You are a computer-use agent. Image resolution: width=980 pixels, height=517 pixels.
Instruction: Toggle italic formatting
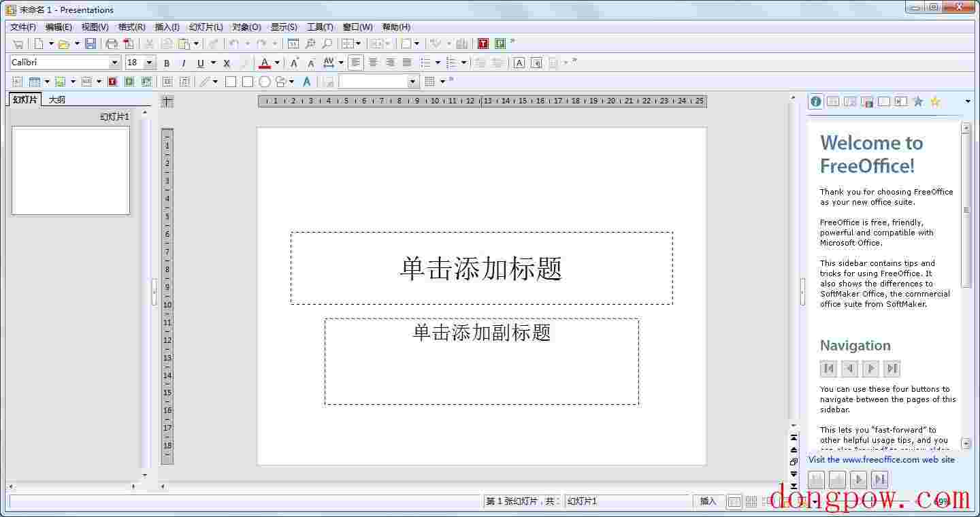click(x=184, y=63)
